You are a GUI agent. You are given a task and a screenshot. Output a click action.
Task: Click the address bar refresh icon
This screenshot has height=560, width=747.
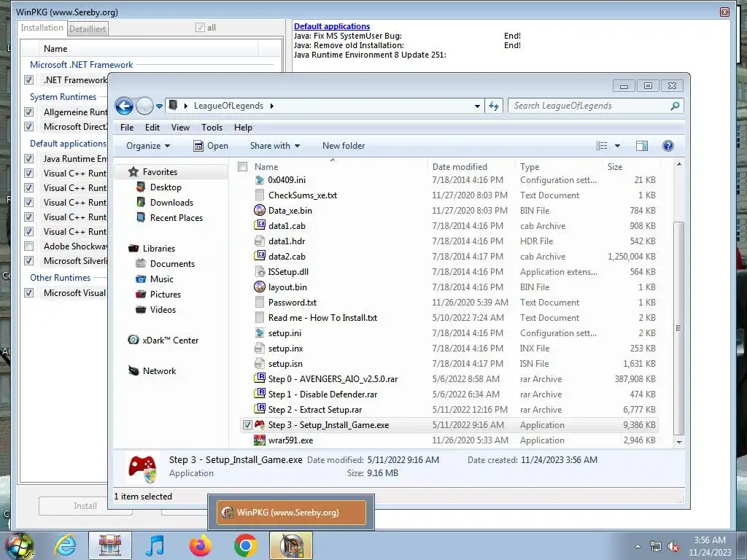494,106
